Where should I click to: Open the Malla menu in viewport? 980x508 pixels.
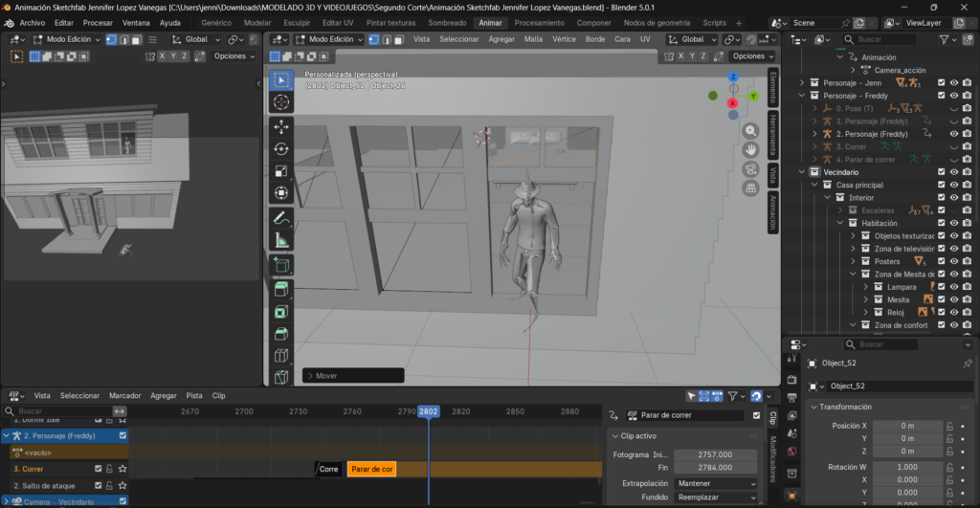point(533,39)
